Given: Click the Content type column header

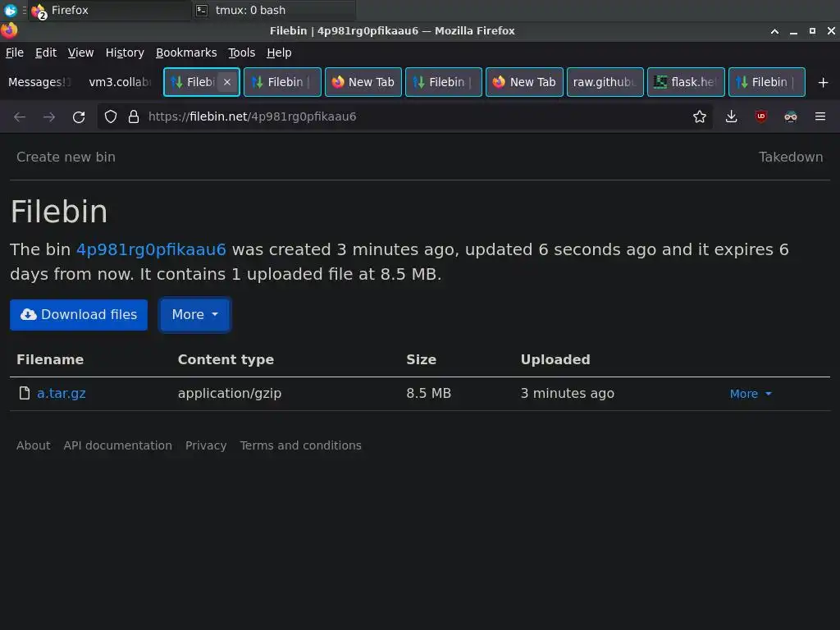Looking at the screenshot, I should 226,359.
